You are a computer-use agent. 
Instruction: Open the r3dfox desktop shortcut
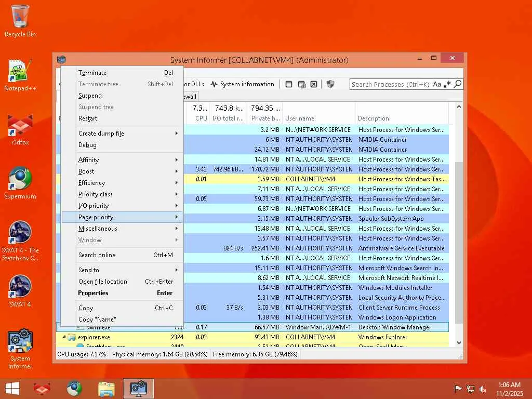(20, 129)
